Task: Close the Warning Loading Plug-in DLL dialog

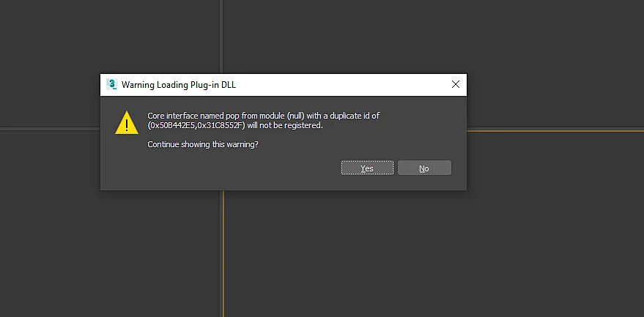Action: [x=456, y=85]
